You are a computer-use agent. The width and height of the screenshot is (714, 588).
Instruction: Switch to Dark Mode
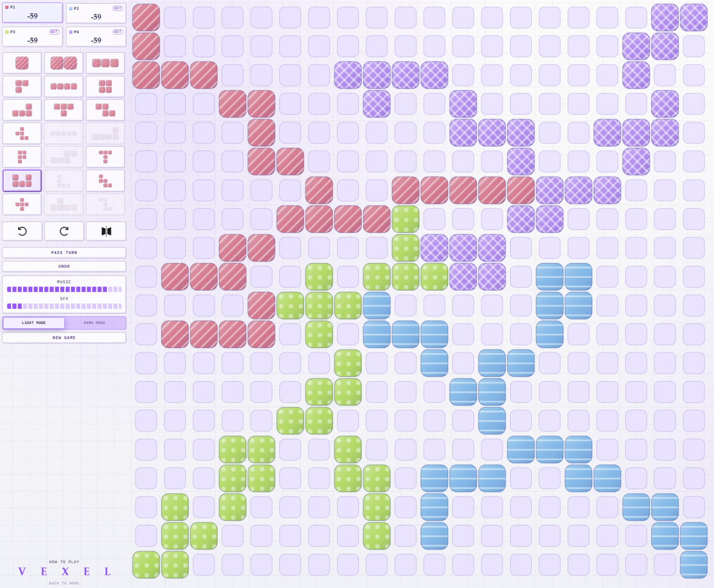pos(95,323)
